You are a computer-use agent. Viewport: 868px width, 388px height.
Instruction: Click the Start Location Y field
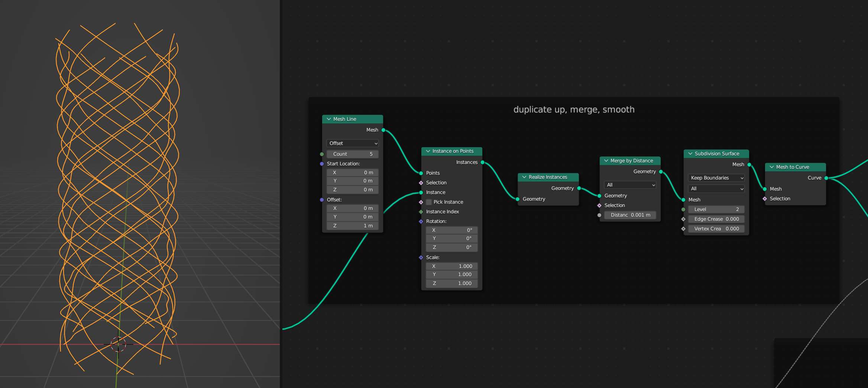pyautogui.click(x=353, y=181)
